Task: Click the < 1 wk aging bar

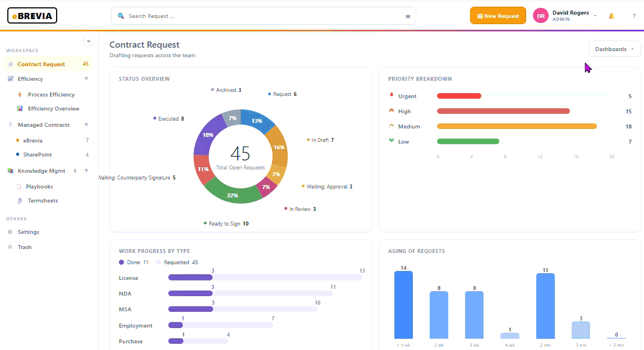Action: tap(403, 305)
